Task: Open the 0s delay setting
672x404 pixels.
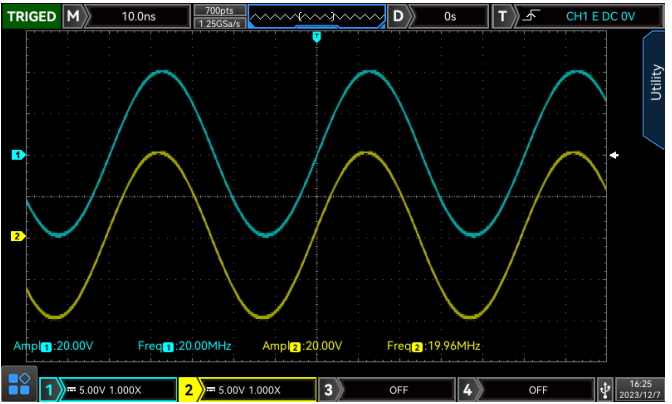Action: point(450,16)
